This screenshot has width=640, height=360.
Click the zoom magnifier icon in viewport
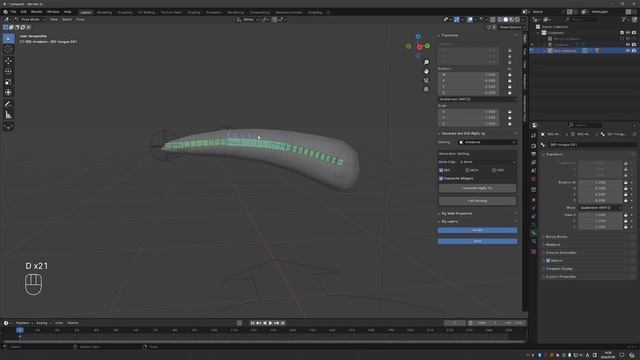pyautogui.click(x=426, y=62)
